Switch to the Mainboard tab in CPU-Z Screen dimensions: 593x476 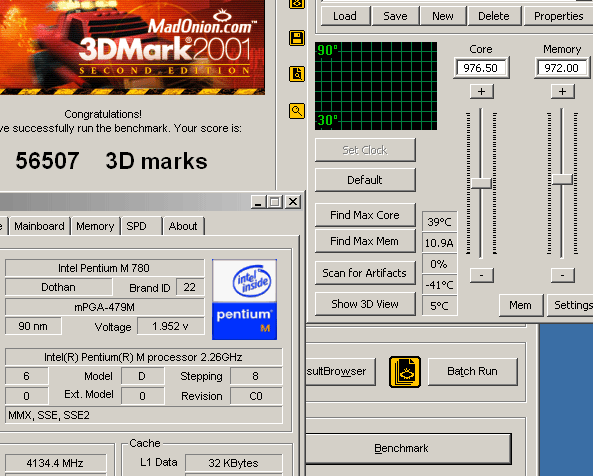click(x=40, y=226)
